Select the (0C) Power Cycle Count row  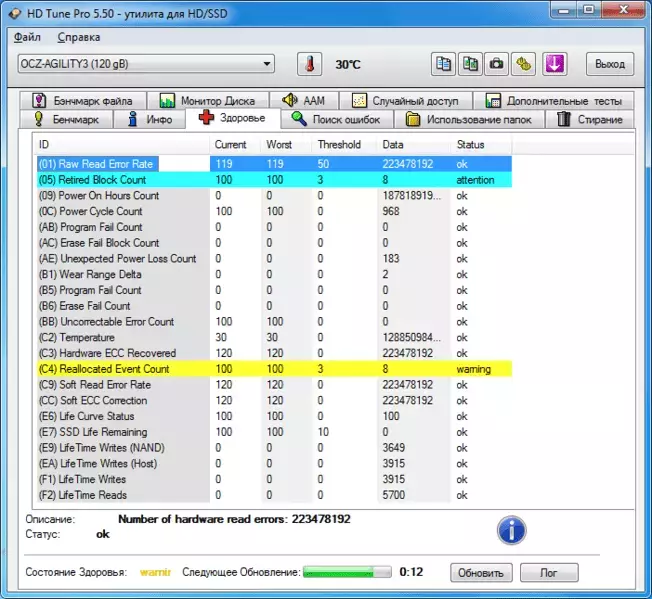(274, 211)
